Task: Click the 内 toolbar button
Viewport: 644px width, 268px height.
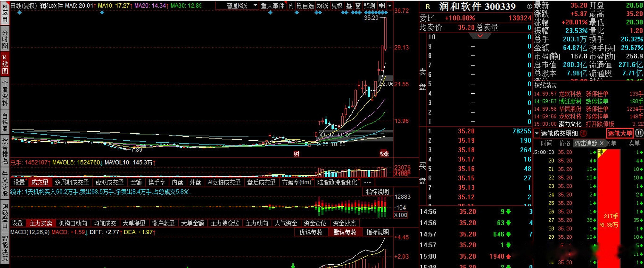Action: (291, 5)
